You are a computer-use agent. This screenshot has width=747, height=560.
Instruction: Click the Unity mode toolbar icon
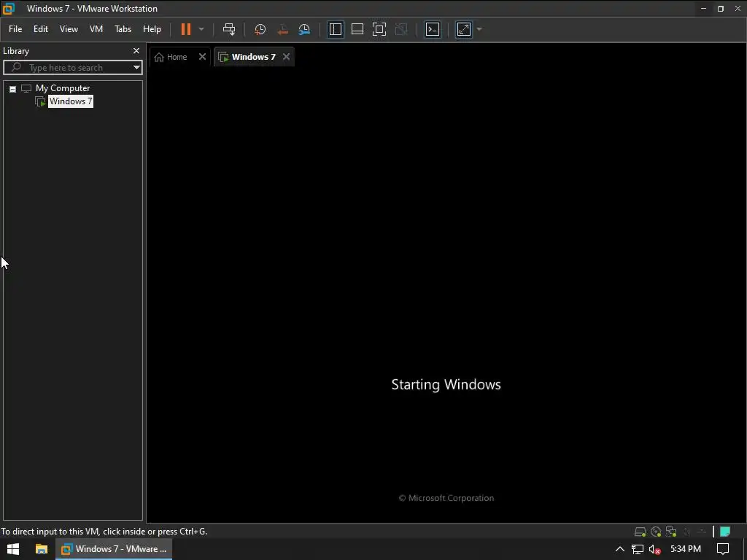pyautogui.click(x=402, y=29)
